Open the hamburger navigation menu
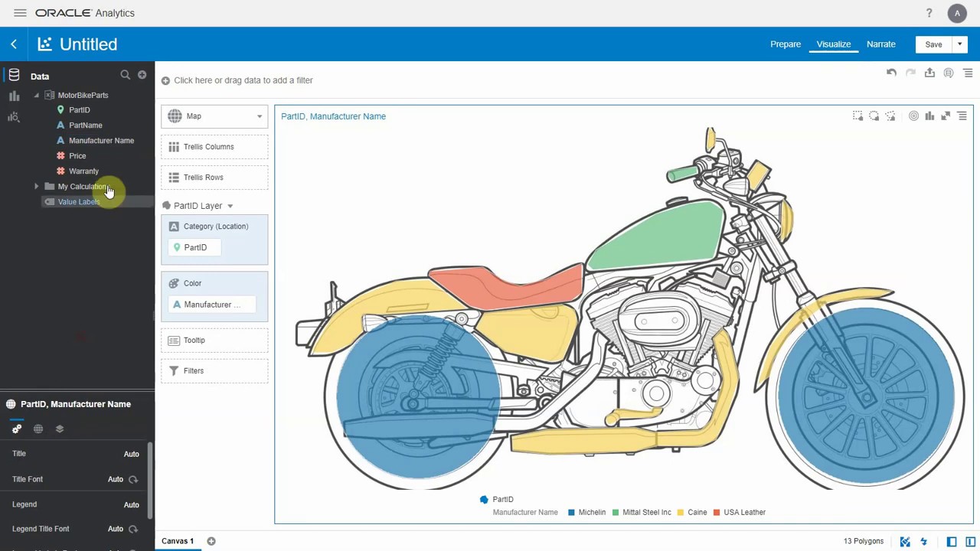Image resolution: width=980 pixels, height=551 pixels. tap(20, 13)
